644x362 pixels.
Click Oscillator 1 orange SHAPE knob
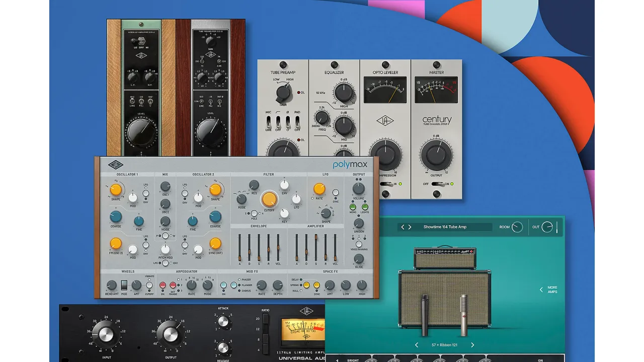116,190
